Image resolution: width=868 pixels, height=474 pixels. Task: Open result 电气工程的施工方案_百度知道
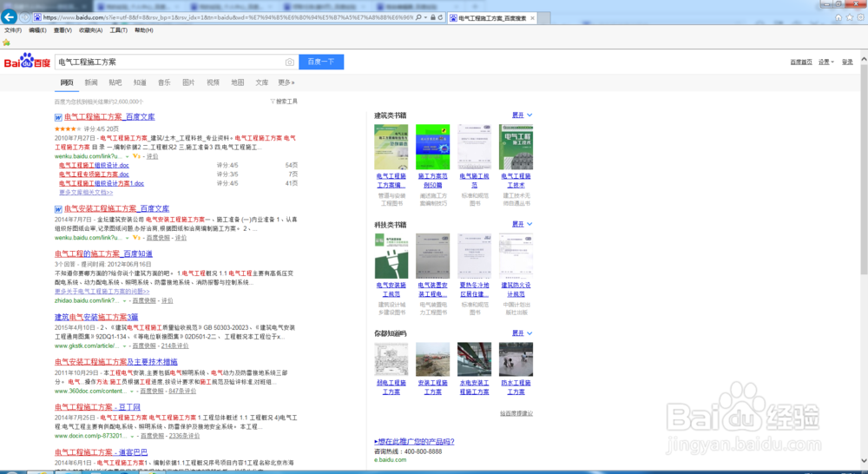pos(103,253)
